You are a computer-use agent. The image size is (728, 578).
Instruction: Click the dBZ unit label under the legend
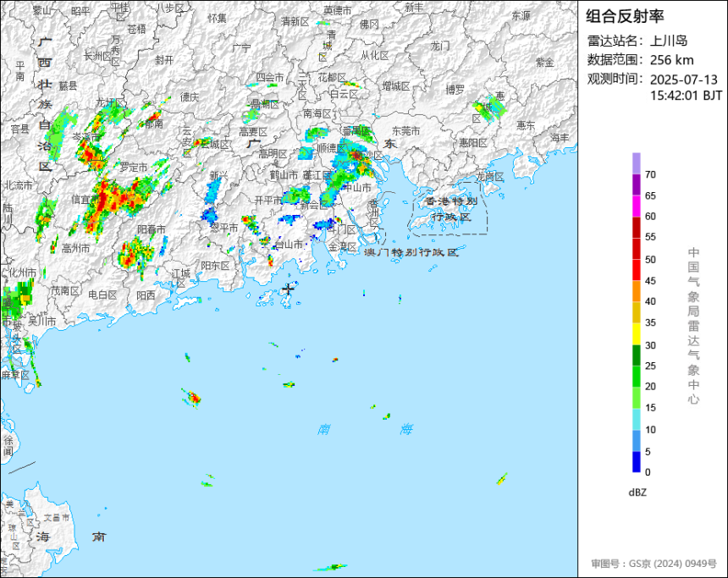[x=637, y=493]
